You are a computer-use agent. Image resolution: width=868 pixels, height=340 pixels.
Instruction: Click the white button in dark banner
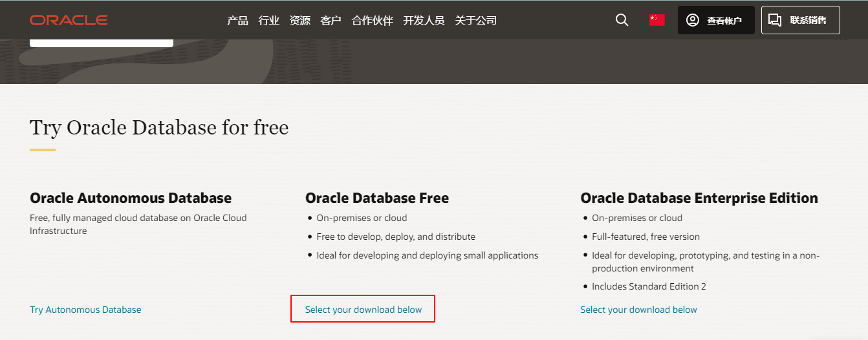click(102, 43)
